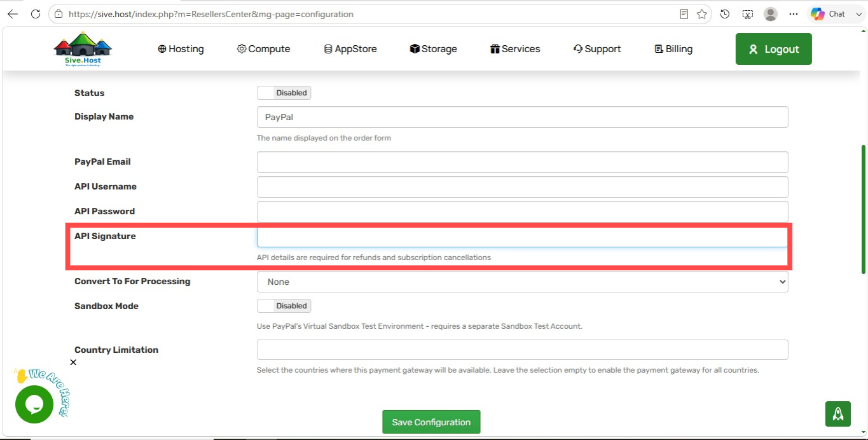Image resolution: width=868 pixels, height=440 pixels.
Task: Click the API Signature field
Action: [522, 237]
